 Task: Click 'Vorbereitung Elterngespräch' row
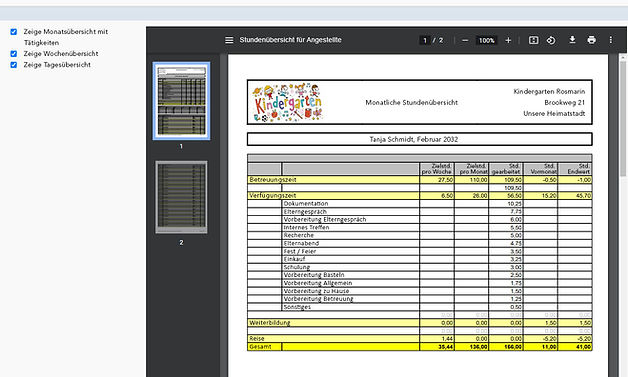(420, 220)
